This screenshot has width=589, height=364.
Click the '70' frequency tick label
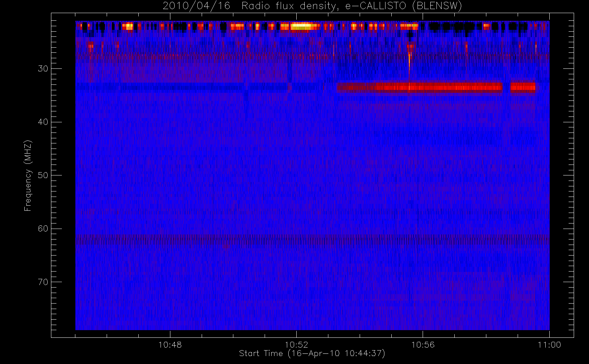tap(43, 282)
